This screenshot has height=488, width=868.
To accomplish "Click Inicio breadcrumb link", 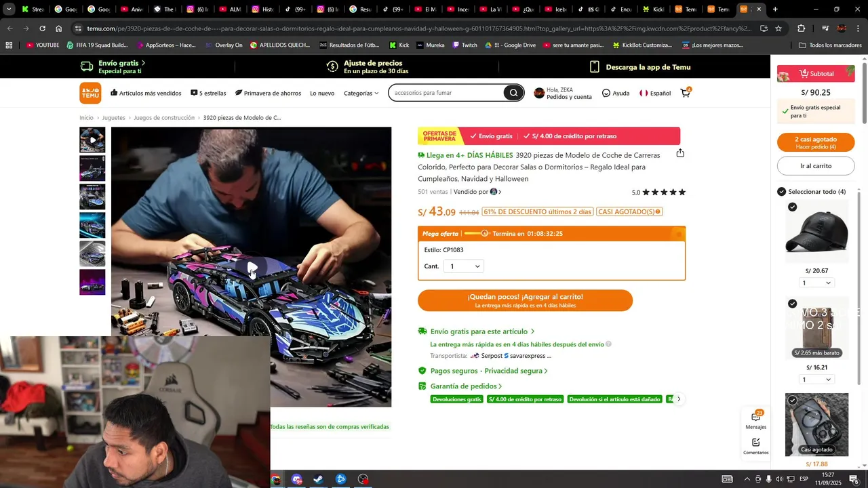I will point(86,118).
